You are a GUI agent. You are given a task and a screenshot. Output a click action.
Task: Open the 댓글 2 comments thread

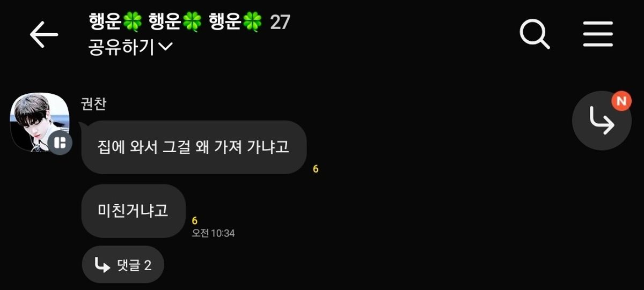pyautogui.click(x=123, y=265)
